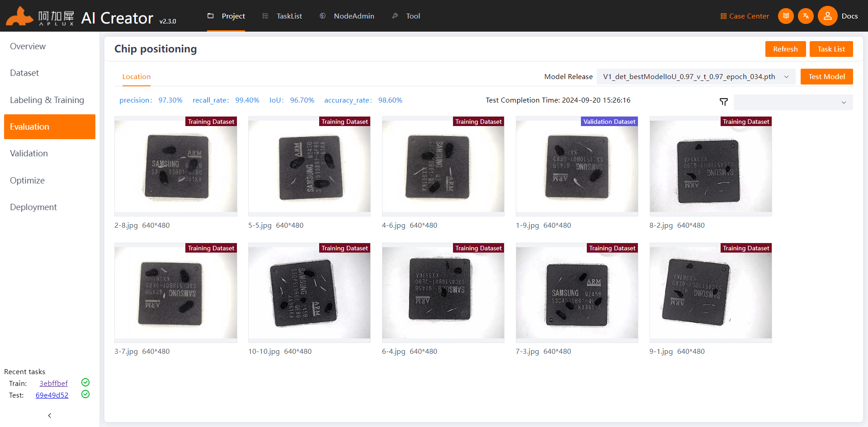The width and height of the screenshot is (868, 427).
Task: Open the 2-8.jpg chip thumbnail
Action: pyautogui.click(x=176, y=166)
